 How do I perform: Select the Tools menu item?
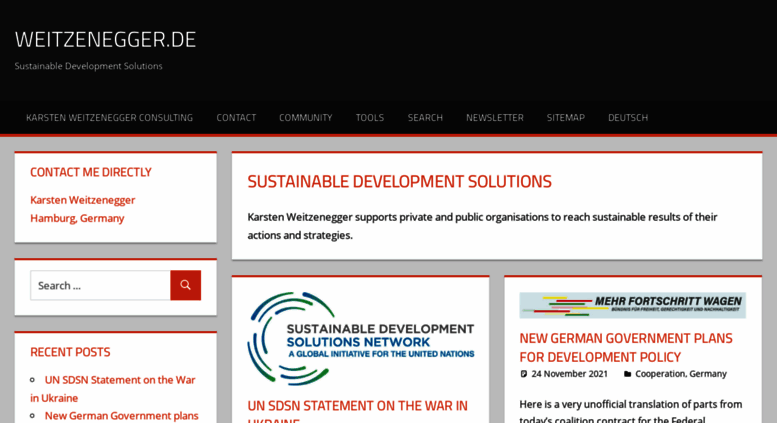click(370, 117)
